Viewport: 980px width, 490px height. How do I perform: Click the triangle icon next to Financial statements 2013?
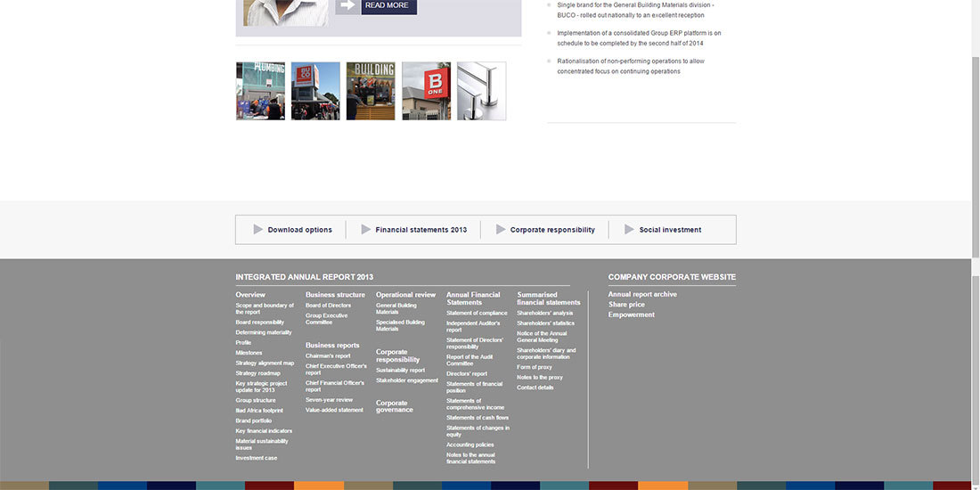coord(365,229)
